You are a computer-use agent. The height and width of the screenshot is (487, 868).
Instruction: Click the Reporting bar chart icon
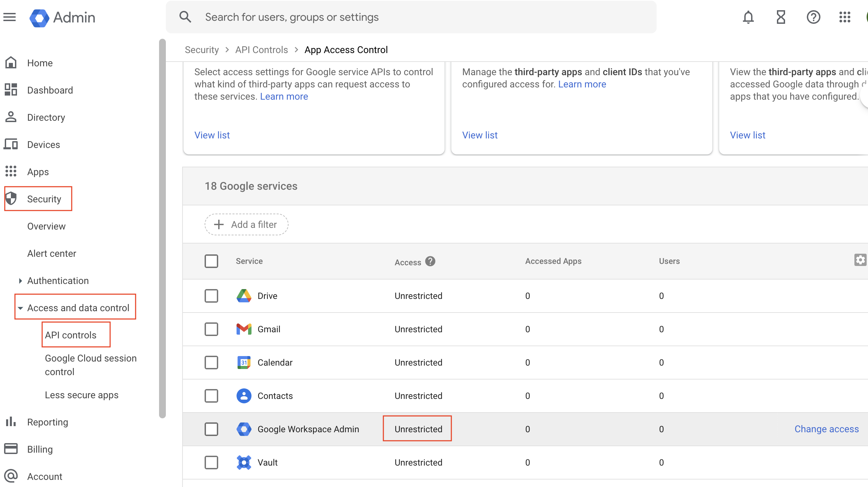tap(11, 422)
